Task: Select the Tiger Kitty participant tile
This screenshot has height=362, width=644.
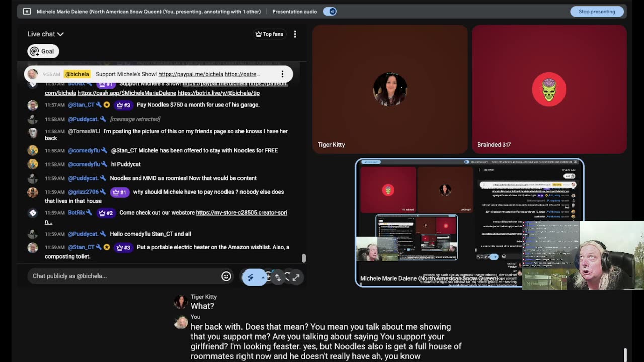Action: click(x=390, y=89)
